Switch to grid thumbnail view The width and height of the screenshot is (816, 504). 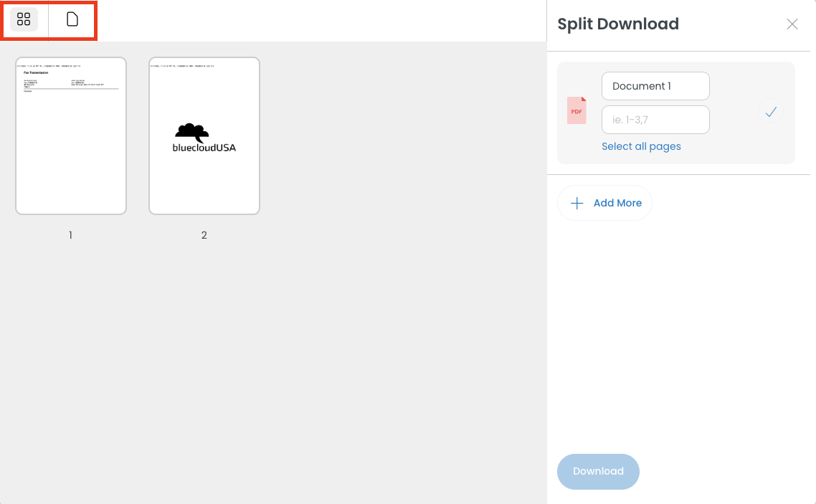pyautogui.click(x=24, y=19)
